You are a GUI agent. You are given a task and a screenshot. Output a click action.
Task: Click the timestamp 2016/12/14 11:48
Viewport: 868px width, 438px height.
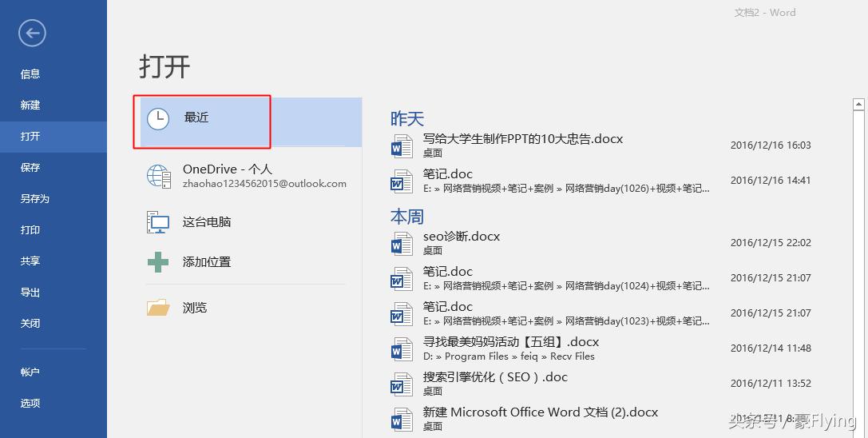tap(771, 348)
